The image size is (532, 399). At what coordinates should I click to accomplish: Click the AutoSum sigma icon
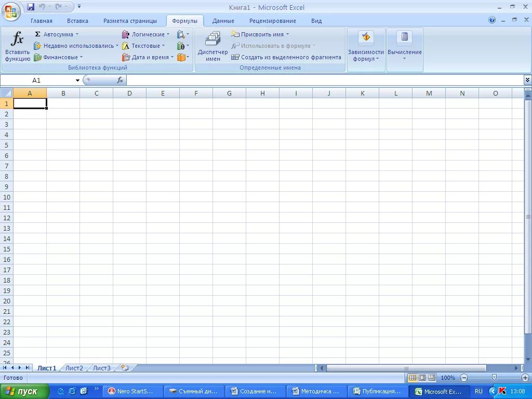pos(37,34)
